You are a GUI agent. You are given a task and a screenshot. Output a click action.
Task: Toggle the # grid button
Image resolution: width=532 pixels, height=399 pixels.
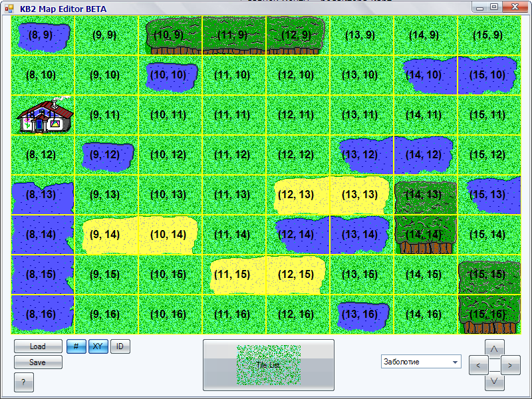pyautogui.click(x=76, y=346)
